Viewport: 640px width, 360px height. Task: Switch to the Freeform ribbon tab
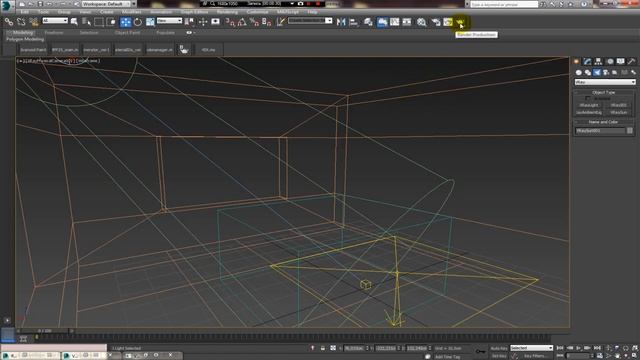click(54, 33)
